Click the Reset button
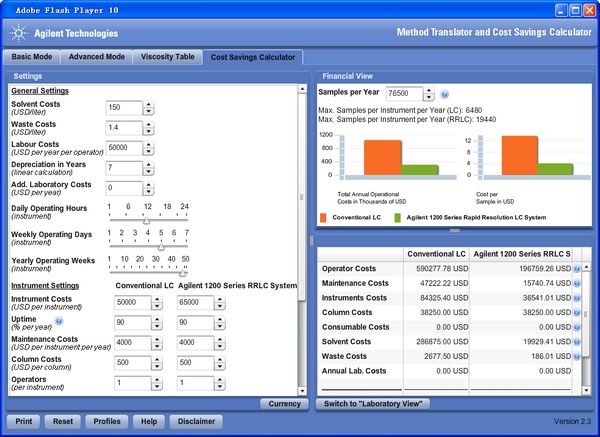The width and height of the screenshot is (600, 437). 63,421
